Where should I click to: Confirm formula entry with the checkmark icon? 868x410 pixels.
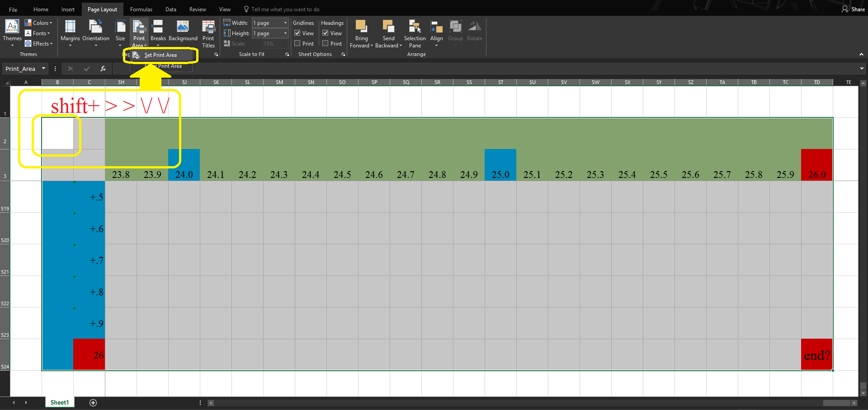(87, 69)
